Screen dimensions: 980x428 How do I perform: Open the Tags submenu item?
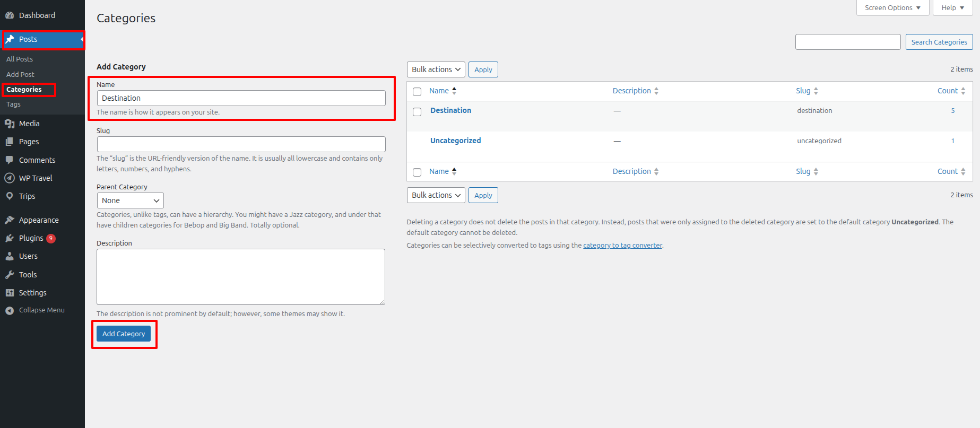(14, 104)
